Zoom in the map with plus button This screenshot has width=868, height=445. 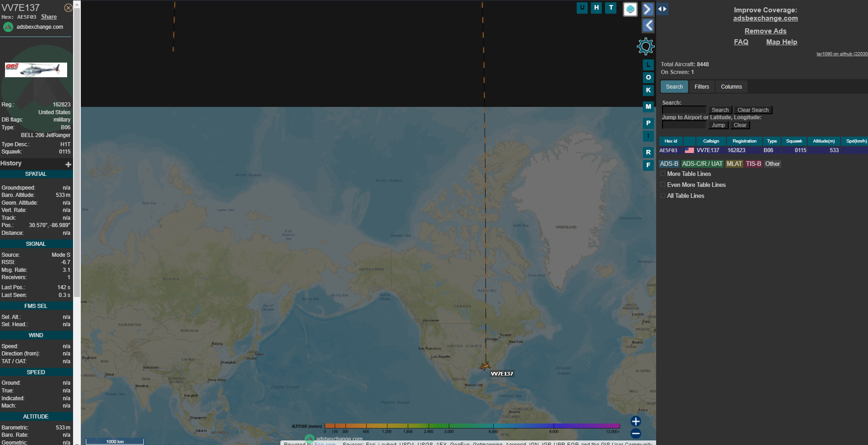pyautogui.click(x=636, y=421)
